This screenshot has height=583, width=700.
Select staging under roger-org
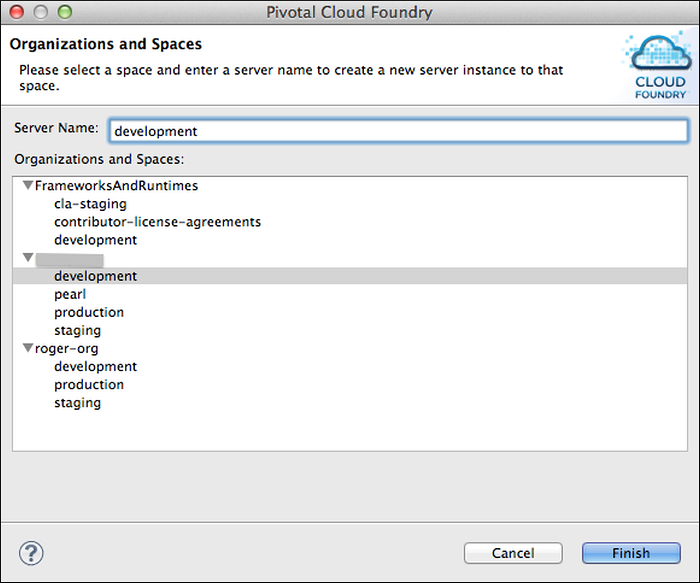click(77, 402)
